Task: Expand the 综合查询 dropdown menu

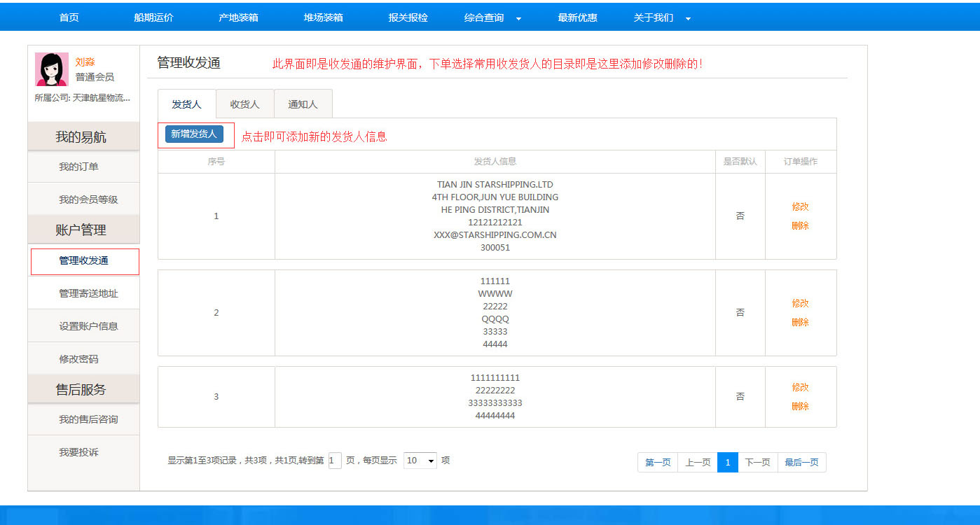Action: point(492,17)
